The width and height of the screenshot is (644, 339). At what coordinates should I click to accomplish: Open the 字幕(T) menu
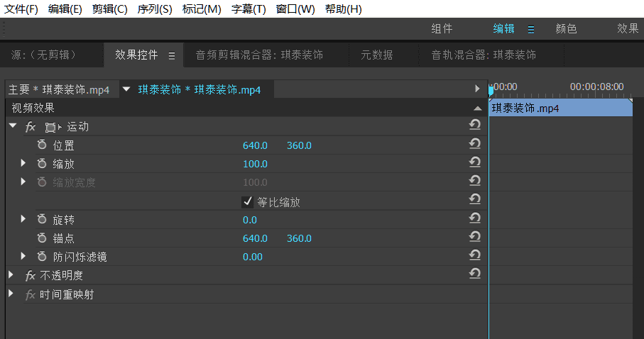(x=249, y=9)
